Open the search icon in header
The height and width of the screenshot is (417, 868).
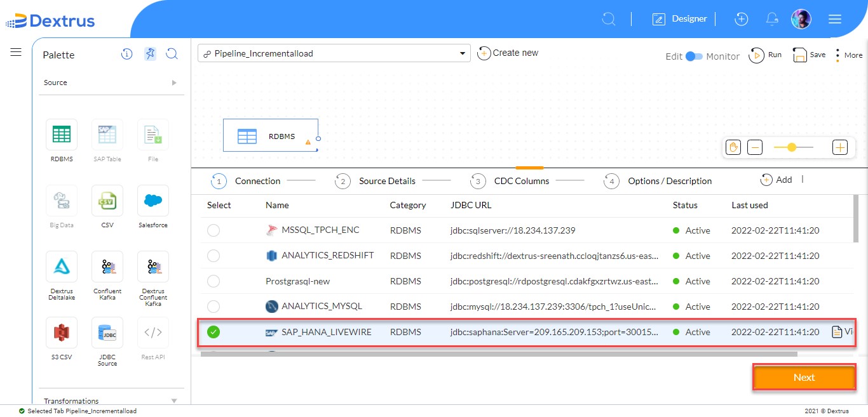(609, 19)
